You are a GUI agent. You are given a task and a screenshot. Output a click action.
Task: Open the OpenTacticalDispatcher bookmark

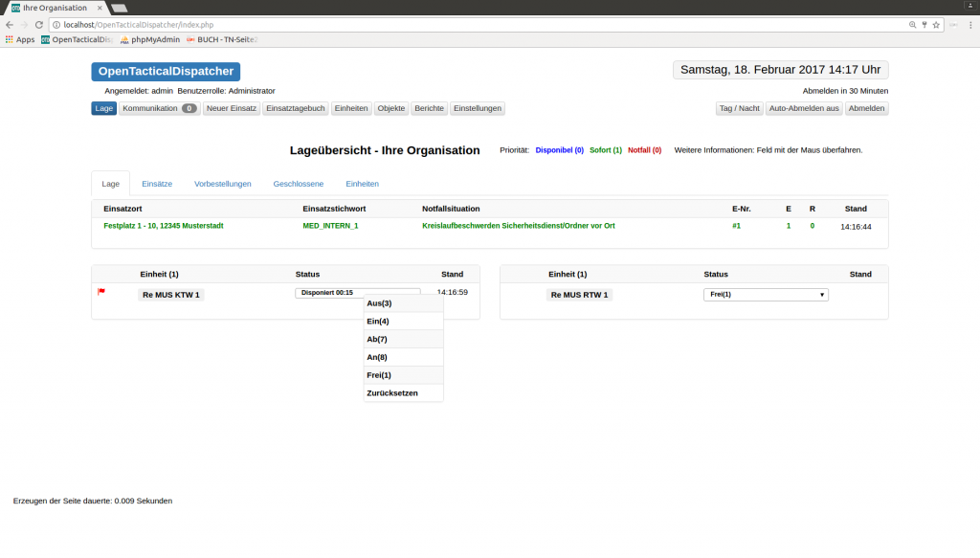click(77, 39)
